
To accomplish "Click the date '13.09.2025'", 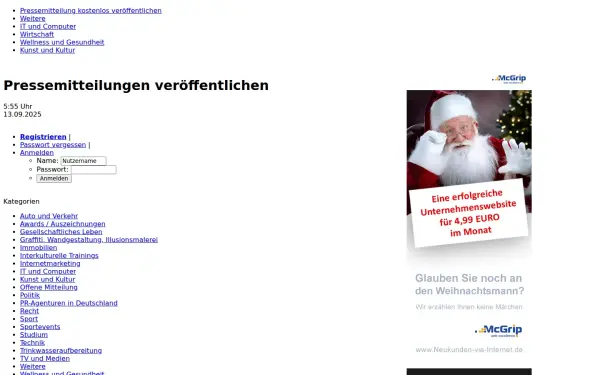I will (x=22, y=114).
